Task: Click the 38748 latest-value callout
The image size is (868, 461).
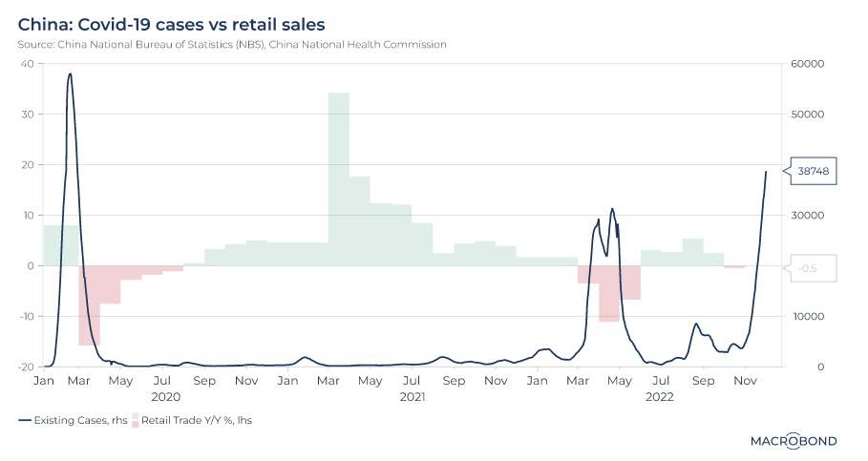Action: (x=813, y=171)
